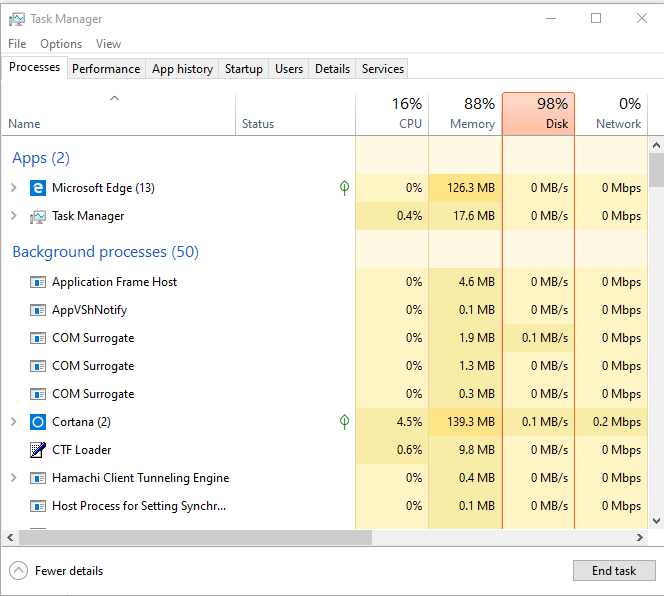Click the 126.3 MB memory value for Edge

coord(471,188)
